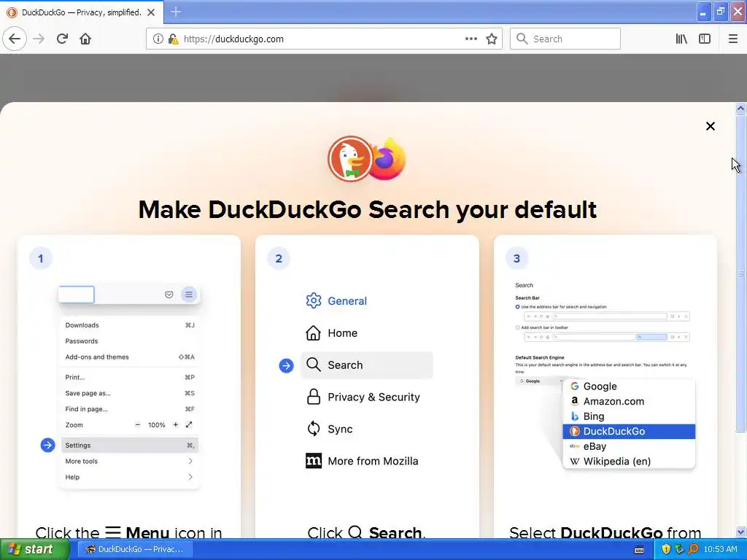
Task: Select Sync in the step 2 list
Action: [x=330, y=429]
